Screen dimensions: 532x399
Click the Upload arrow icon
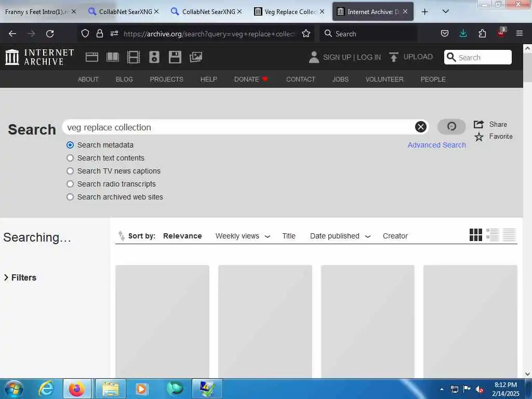point(394,57)
